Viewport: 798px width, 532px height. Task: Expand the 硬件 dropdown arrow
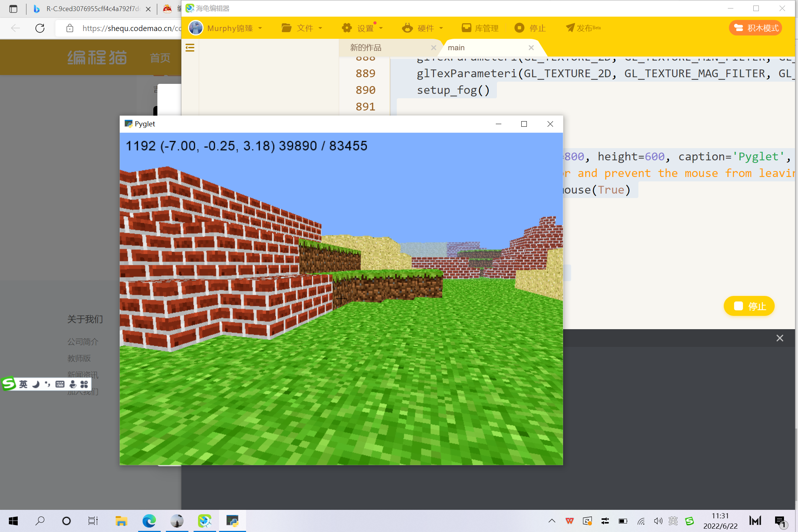[x=441, y=28]
